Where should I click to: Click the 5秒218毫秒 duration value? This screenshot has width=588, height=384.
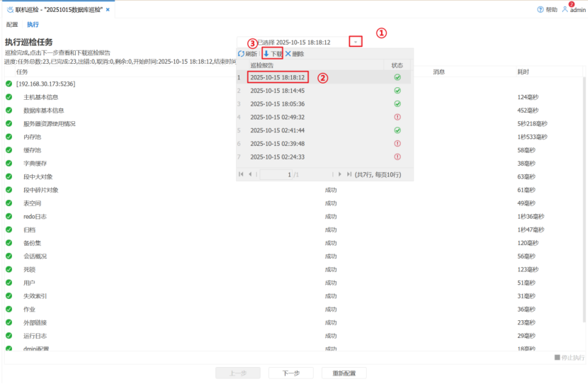tap(533, 124)
